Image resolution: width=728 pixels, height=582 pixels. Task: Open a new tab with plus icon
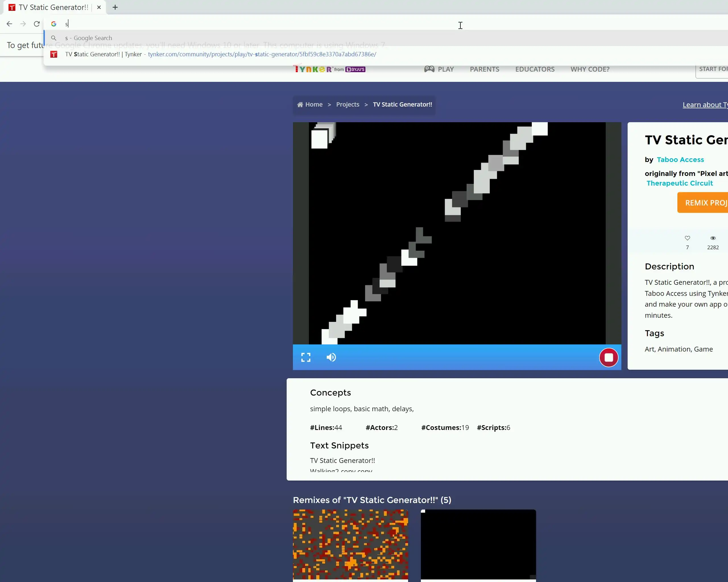[x=115, y=7]
